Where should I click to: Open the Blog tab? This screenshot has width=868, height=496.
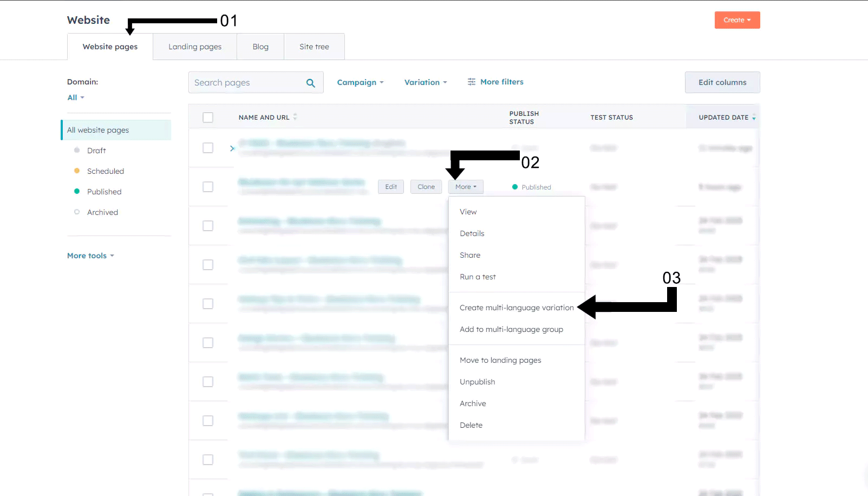pos(260,47)
